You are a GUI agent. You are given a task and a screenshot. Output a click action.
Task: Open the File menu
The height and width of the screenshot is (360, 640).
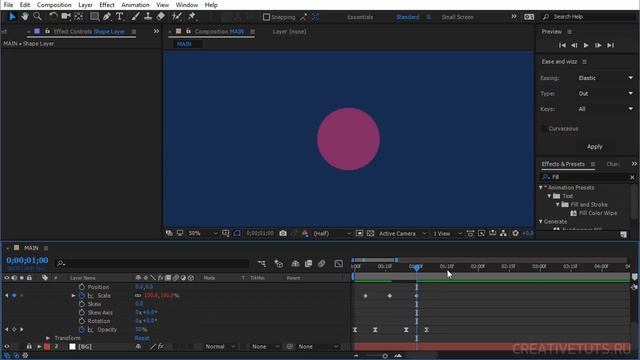(x=8, y=5)
